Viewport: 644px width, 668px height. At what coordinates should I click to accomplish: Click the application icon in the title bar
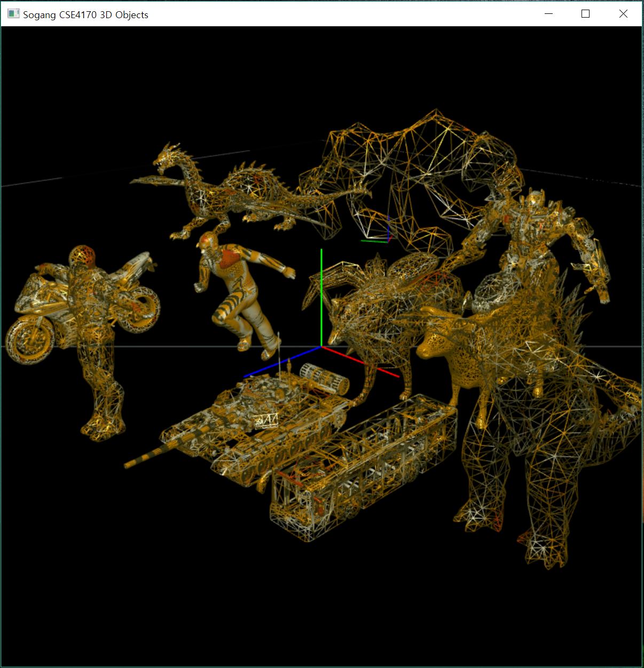[x=13, y=14]
